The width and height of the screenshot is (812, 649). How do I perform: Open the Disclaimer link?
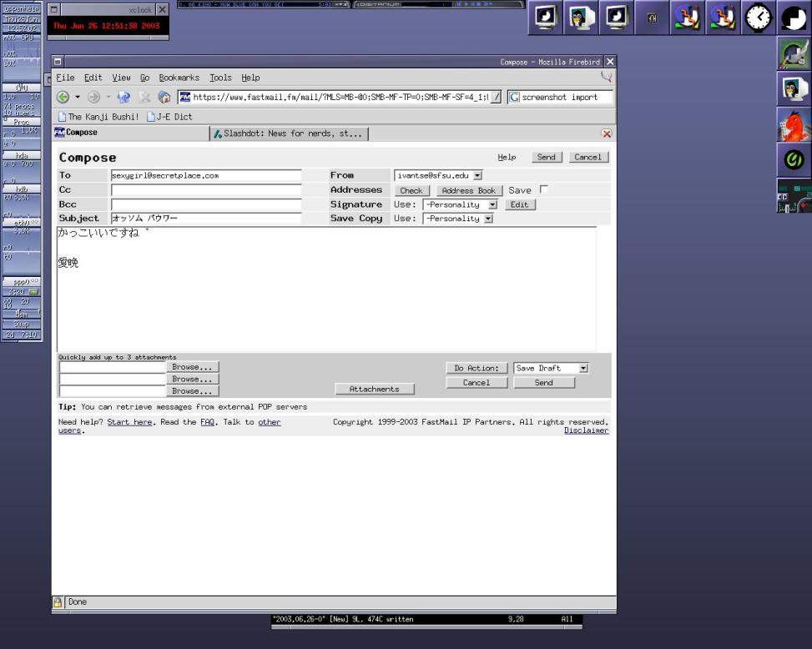586,430
